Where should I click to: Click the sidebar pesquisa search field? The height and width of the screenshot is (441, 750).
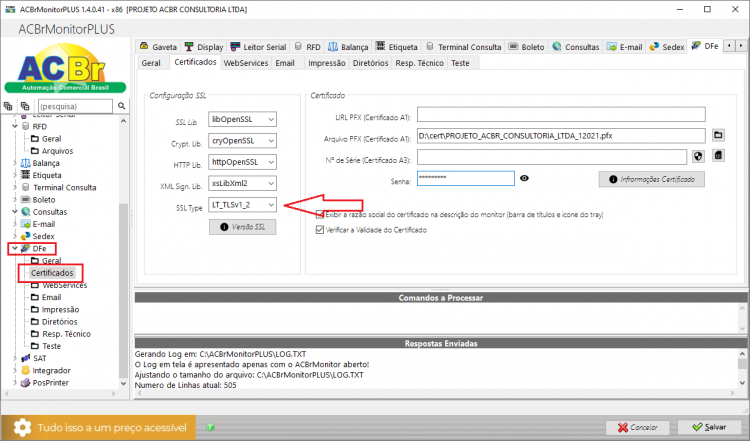(75, 106)
